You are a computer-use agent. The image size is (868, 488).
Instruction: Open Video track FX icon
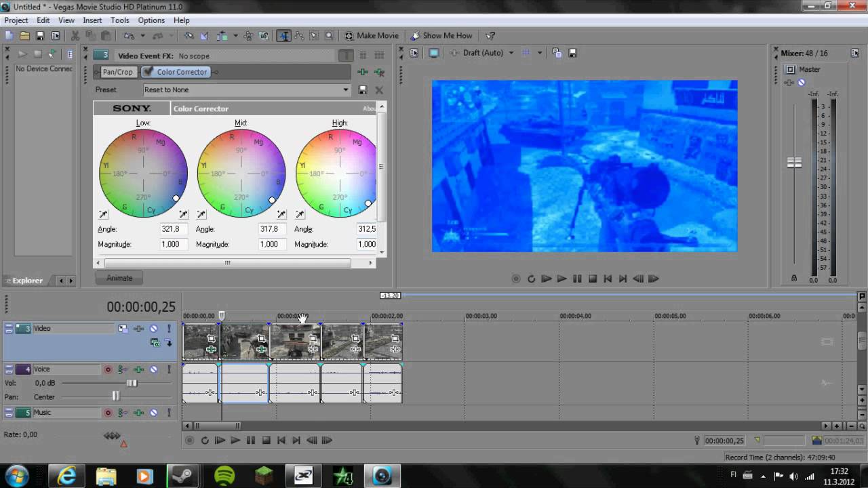[x=138, y=329]
